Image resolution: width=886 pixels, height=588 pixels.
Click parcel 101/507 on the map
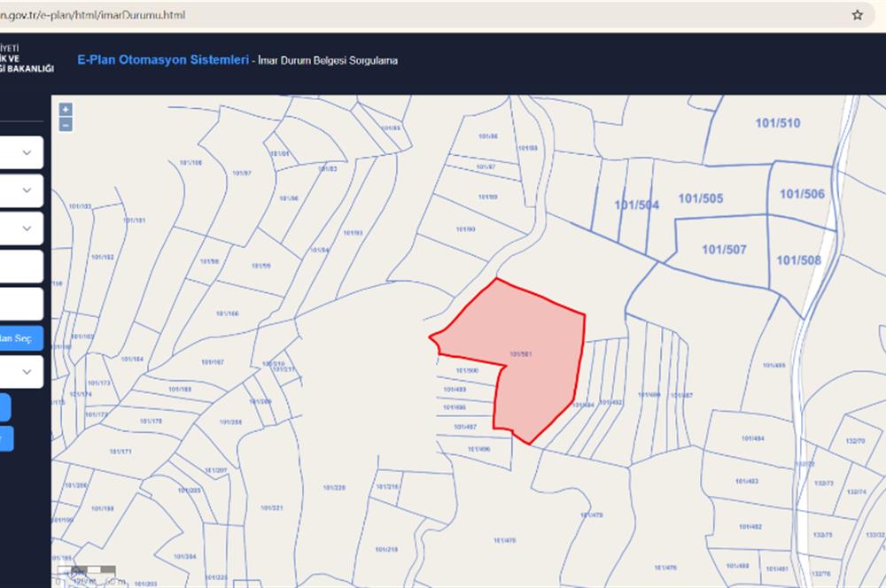[723, 250]
